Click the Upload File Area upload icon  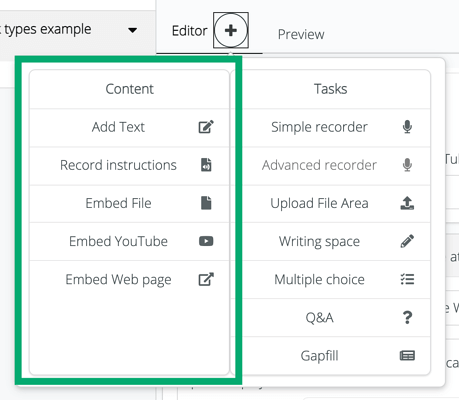pos(407,203)
